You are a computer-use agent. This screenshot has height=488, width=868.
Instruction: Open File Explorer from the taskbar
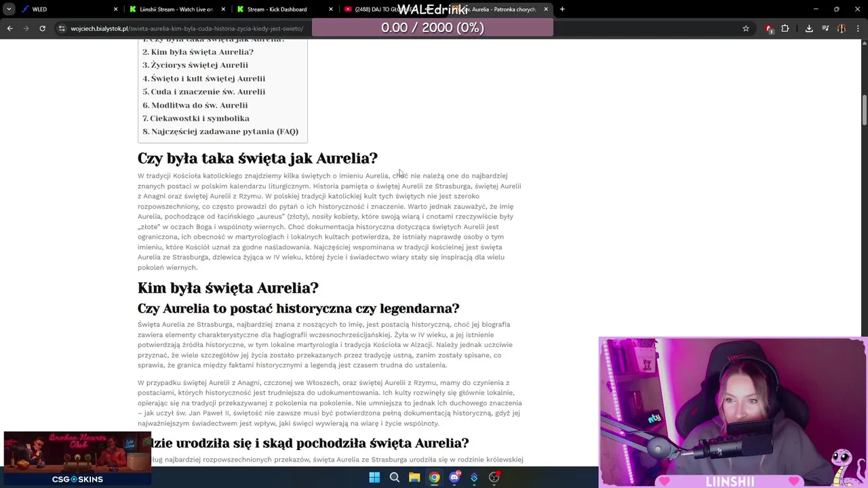click(x=414, y=478)
